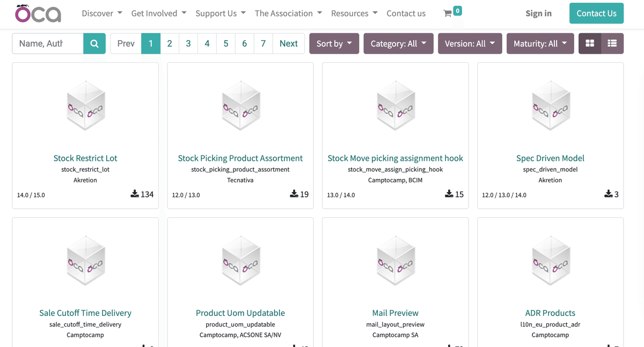The height and width of the screenshot is (347, 644).
Task: Click the OCA logo in header
Action: coord(38,13)
